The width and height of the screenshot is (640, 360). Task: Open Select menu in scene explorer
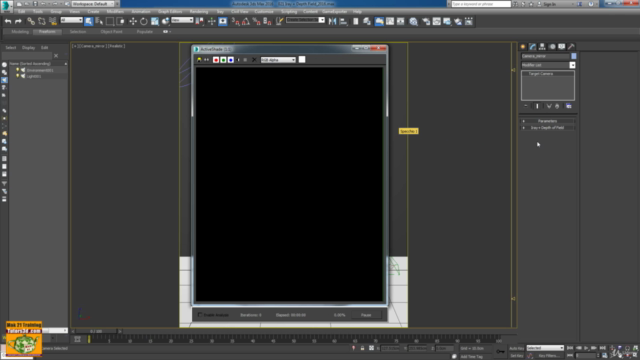tap(11, 48)
